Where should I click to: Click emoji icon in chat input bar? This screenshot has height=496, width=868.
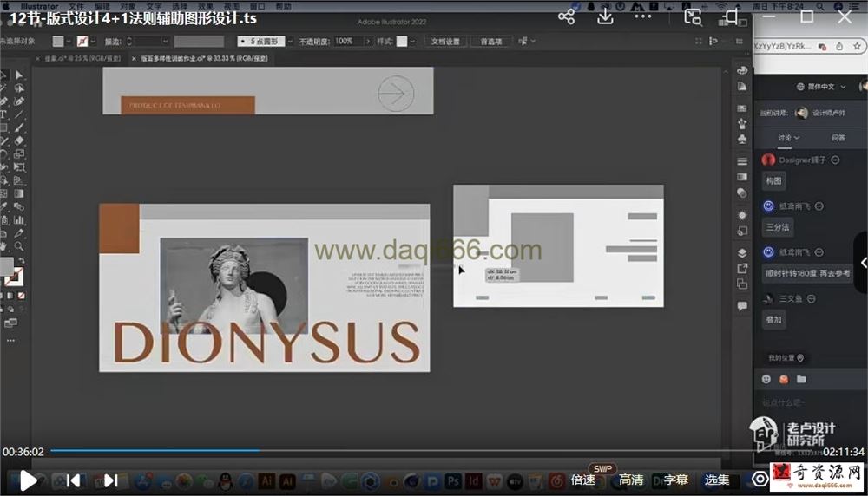click(x=766, y=379)
